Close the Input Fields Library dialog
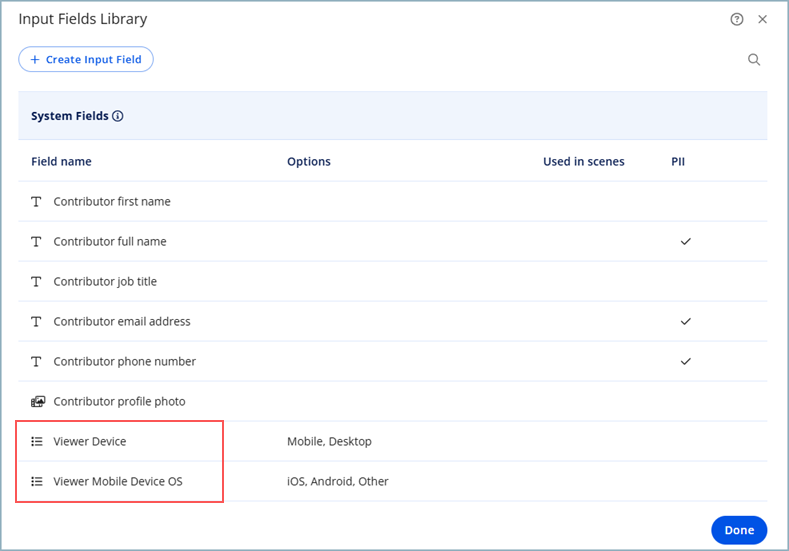 [762, 19]
